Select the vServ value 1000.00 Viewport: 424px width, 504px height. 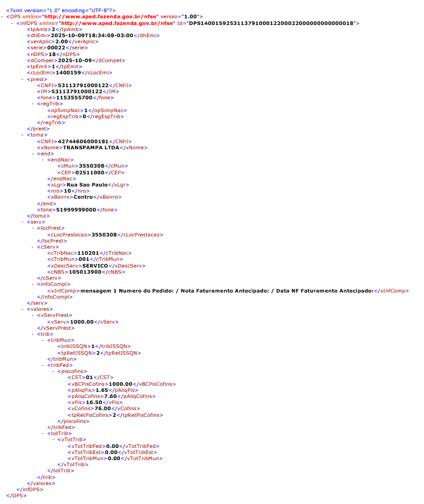82,322
